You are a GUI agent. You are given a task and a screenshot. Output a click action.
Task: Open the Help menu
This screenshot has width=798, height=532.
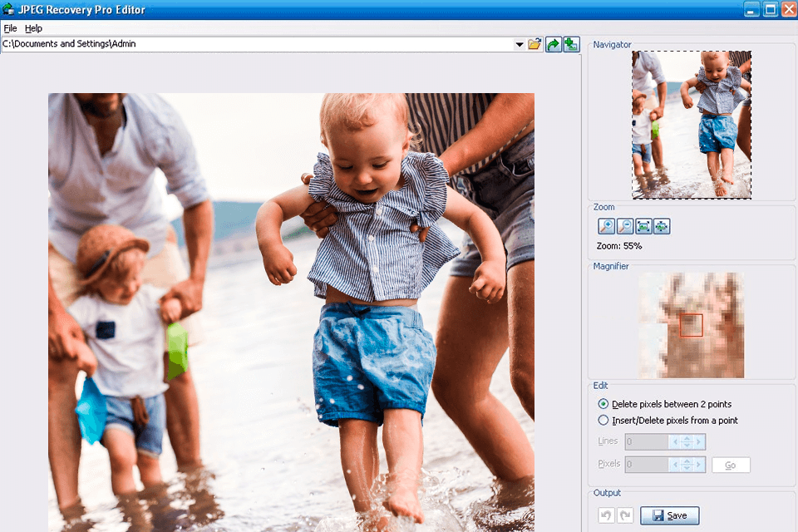point(34,27)
